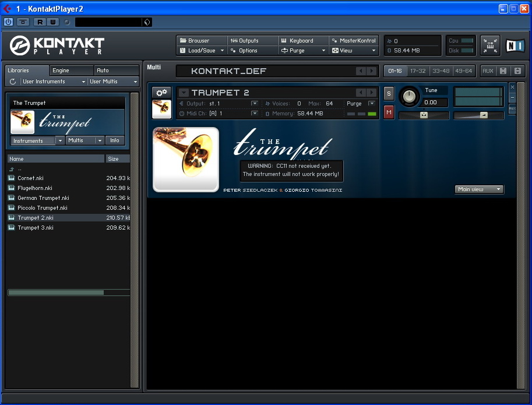The width and height of the screenshot is (532, 405).
Task: Minimize the Trumpet 2 instrument header
Action: click(512, 98)
